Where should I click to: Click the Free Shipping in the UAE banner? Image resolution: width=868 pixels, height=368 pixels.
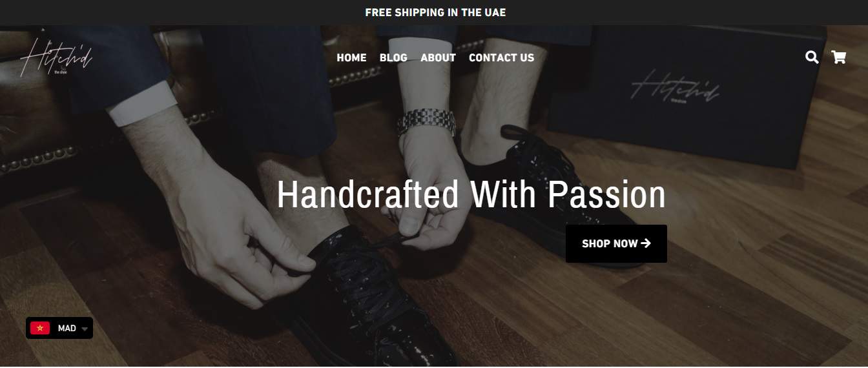[x=435, y=12]
